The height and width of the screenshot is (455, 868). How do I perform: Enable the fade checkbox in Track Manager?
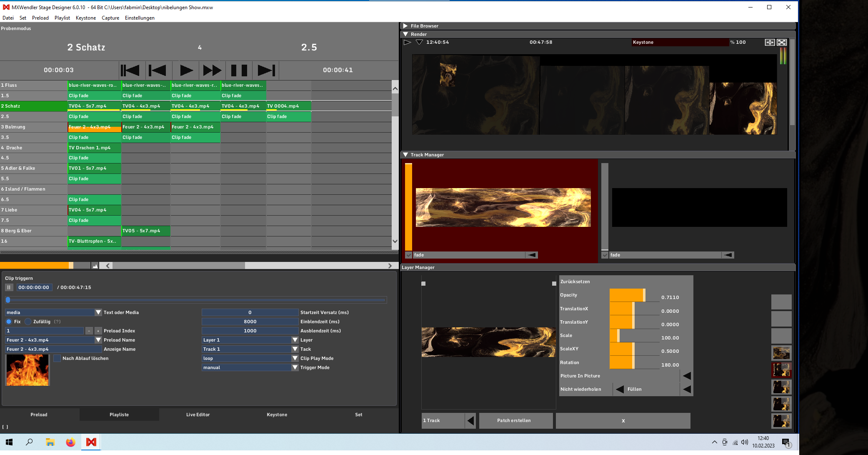coord(408,255)
